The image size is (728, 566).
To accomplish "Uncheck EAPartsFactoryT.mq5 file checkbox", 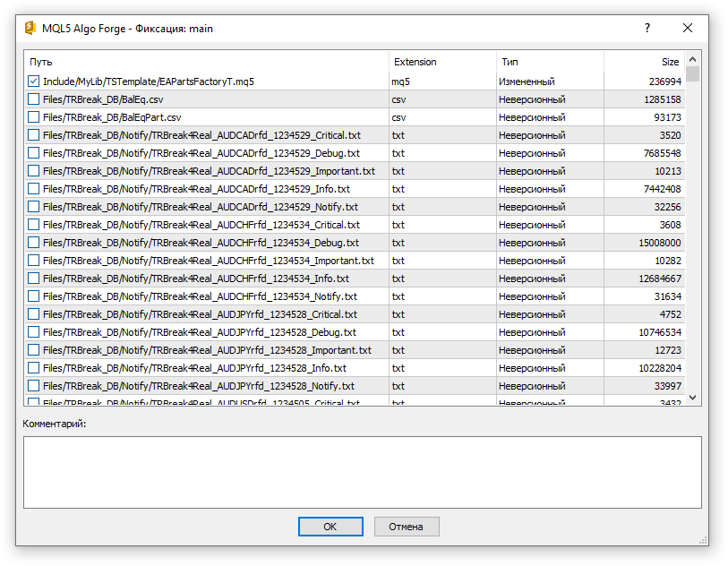I will tap(33, 81).
